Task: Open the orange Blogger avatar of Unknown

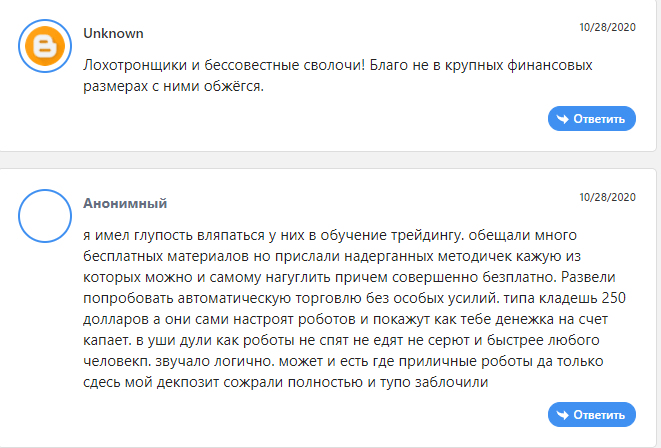Action: point(45,46)
